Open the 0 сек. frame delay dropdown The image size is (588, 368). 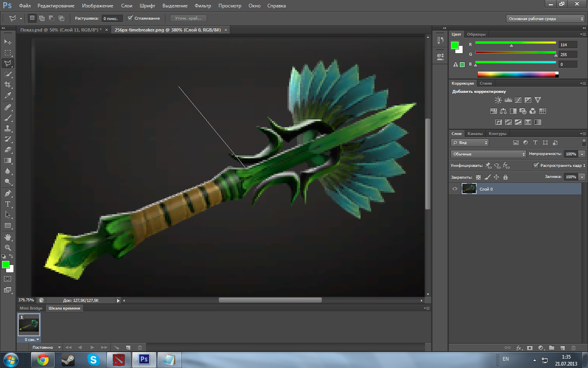pos(32,340)
